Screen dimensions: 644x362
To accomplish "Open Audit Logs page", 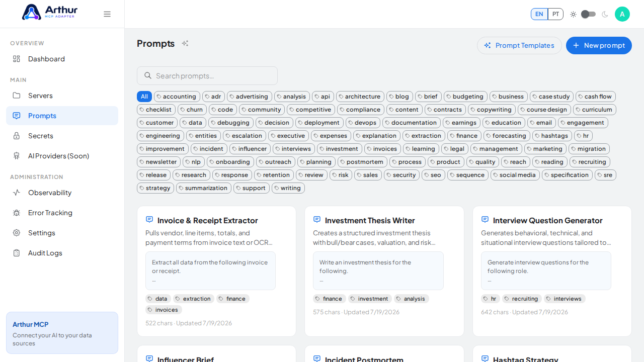I will pyautogui.click(x=62, y=253).
